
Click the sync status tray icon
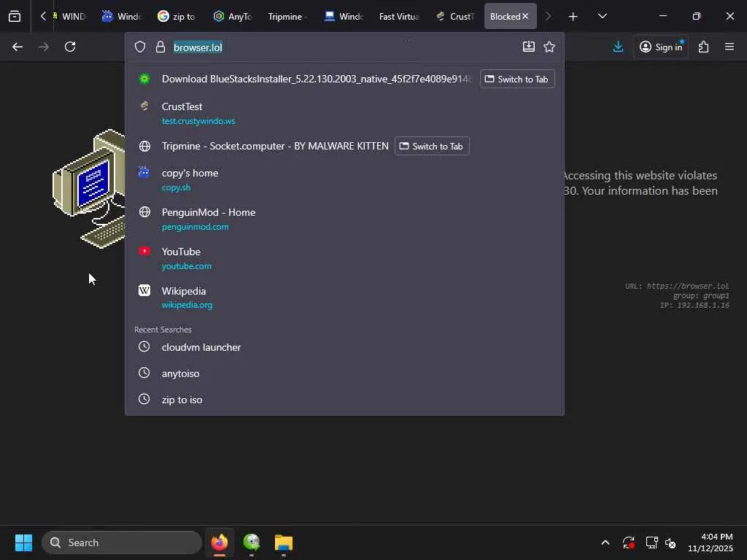point(628,542)
